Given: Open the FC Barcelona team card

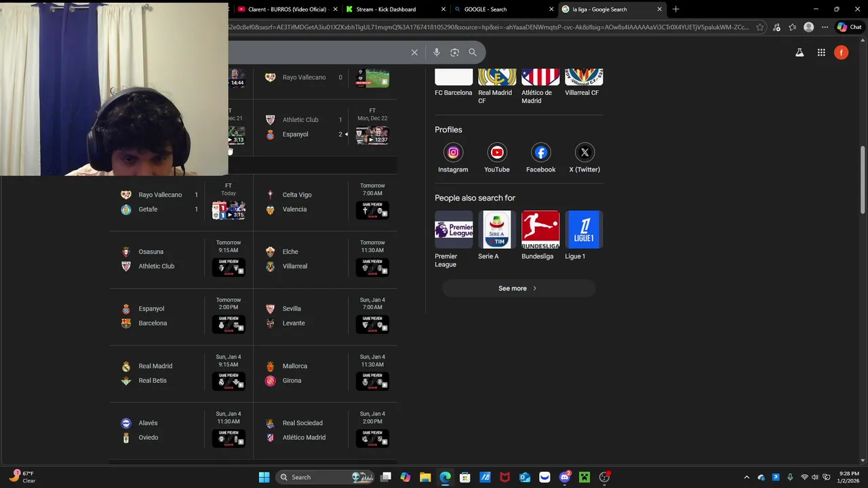Looking at the screenshot, I should 454,83.
